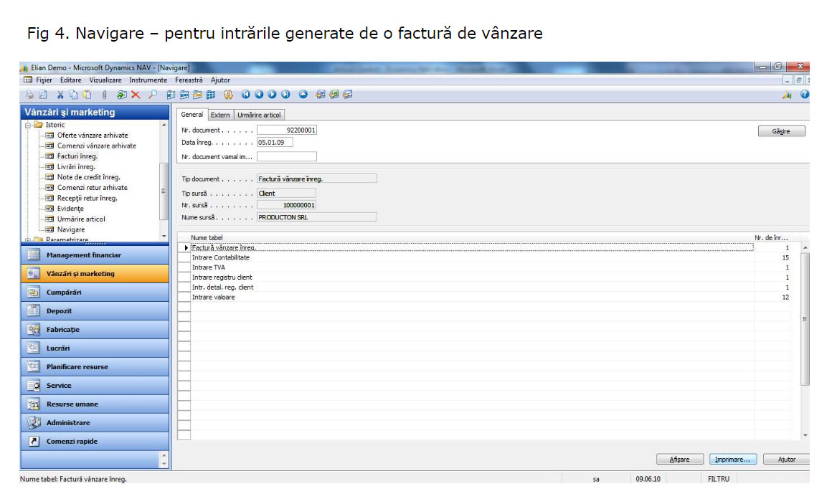The image size is (827, 504).
Task: Open Service module
Action: pyautogui.click(x=95, y=386)
